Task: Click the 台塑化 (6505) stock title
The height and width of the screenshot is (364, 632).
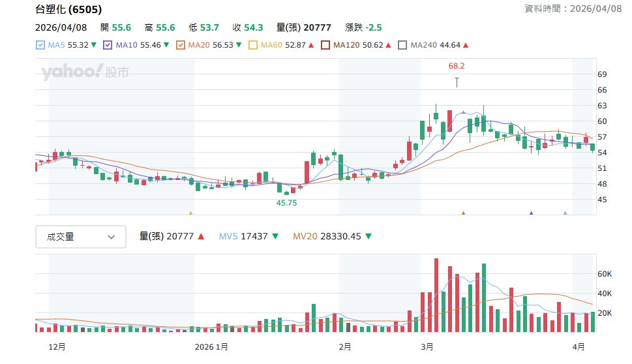Action: click(68, 10)
